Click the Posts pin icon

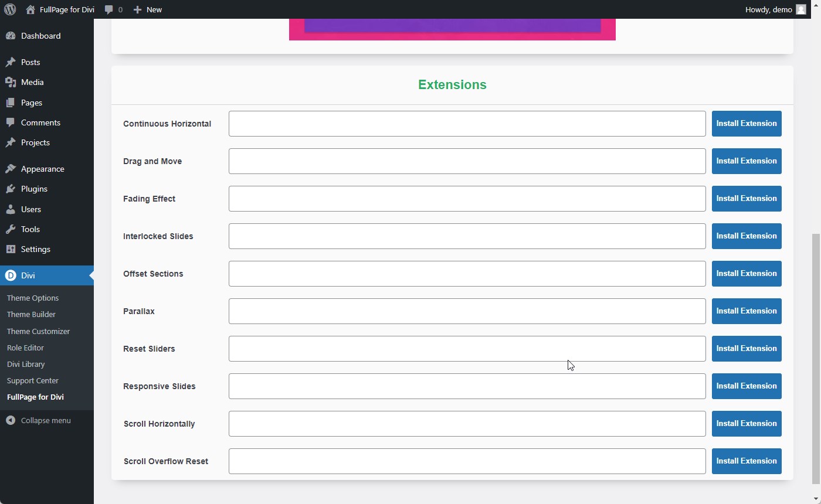11,62
